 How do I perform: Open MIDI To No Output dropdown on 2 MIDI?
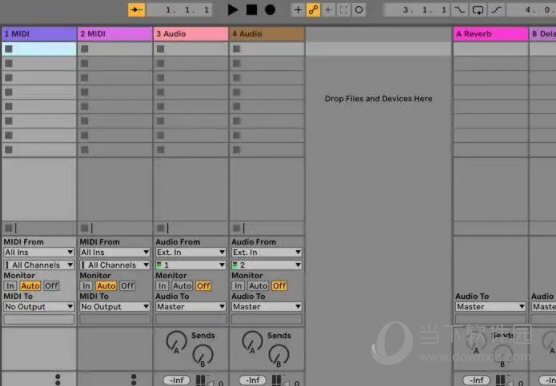coord(115,307)
